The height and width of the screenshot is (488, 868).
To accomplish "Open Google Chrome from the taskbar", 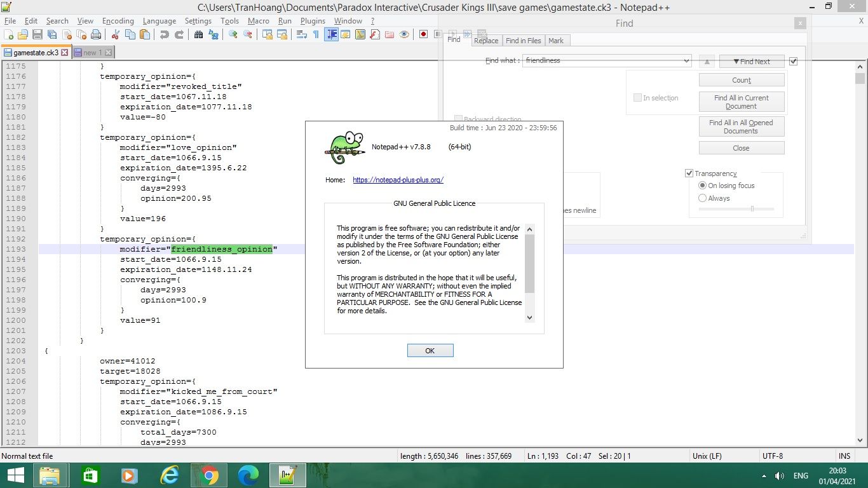I will tap(209, 475).
